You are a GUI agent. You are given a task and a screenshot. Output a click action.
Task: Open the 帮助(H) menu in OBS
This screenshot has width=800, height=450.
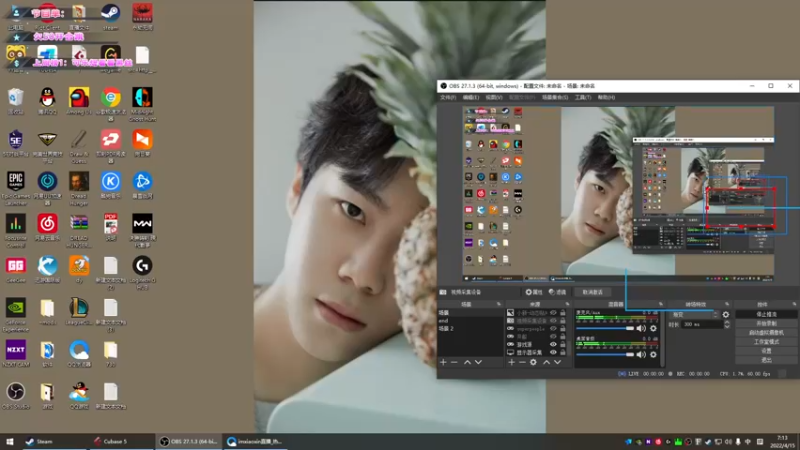click(x=606, y=97)
